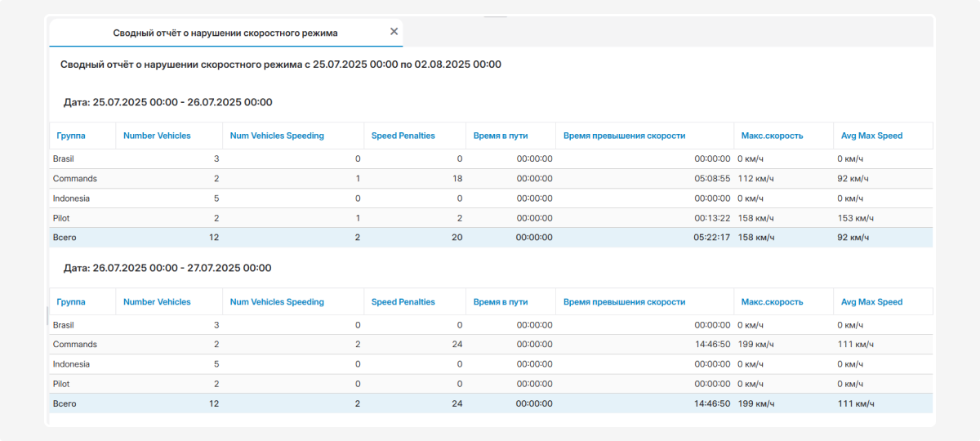This screenshot has height=441, width=980.
Task: Click Макс.скорость header in second table
Action: (772, 302)
